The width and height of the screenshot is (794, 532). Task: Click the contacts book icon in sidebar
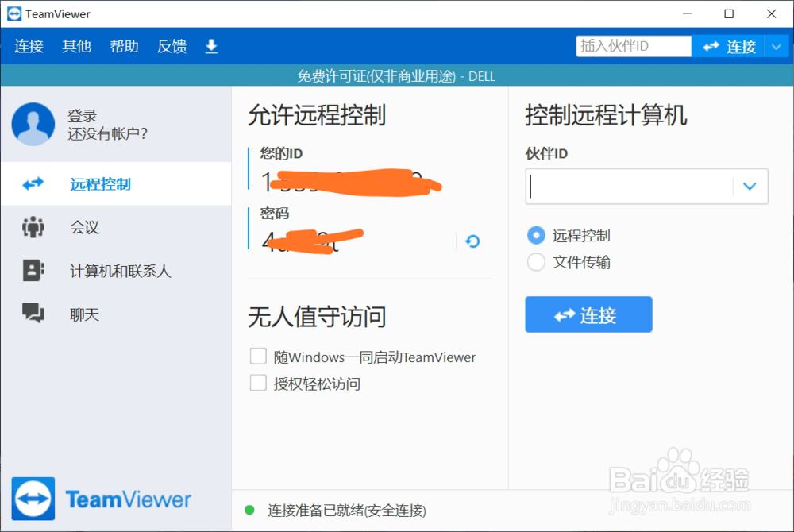(33, 270)
